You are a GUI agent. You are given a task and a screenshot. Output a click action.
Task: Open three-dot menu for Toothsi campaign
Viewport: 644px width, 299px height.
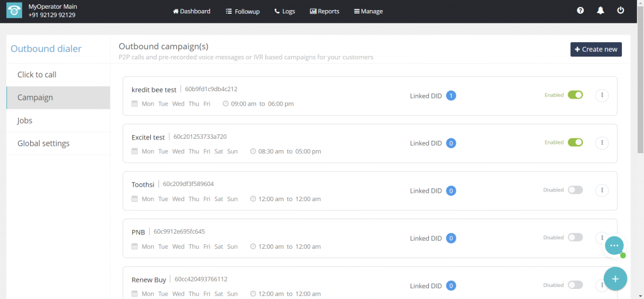tap(602, 190)
